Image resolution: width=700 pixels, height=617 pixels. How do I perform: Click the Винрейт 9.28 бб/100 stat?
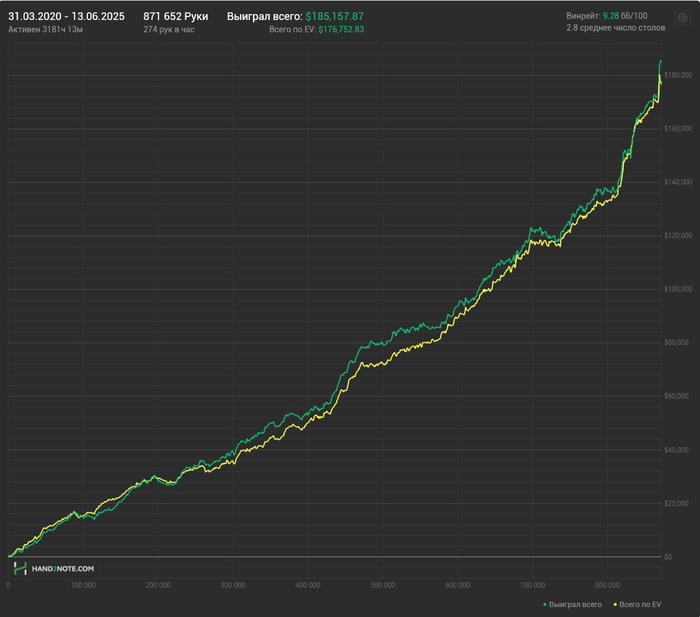[607, 16]
